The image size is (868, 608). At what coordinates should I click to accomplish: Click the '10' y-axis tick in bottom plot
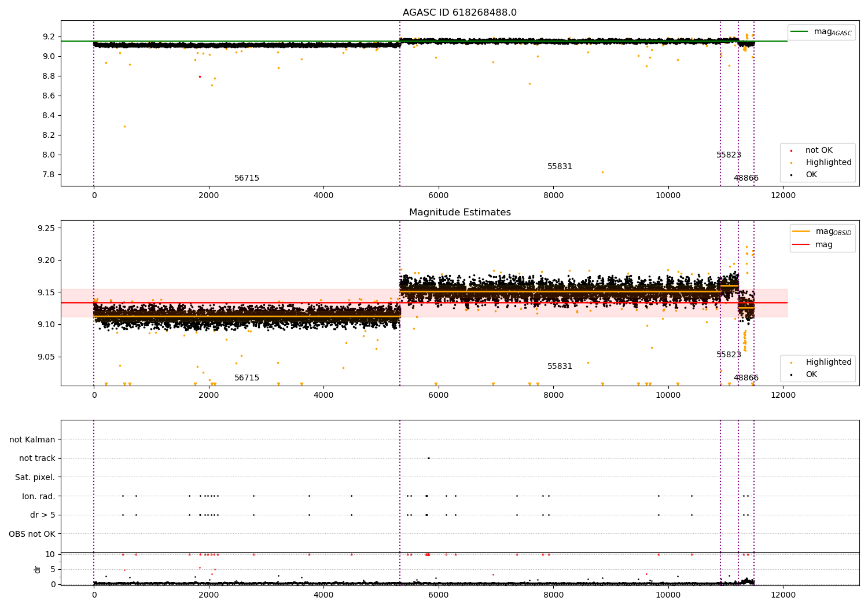(50, 554)
